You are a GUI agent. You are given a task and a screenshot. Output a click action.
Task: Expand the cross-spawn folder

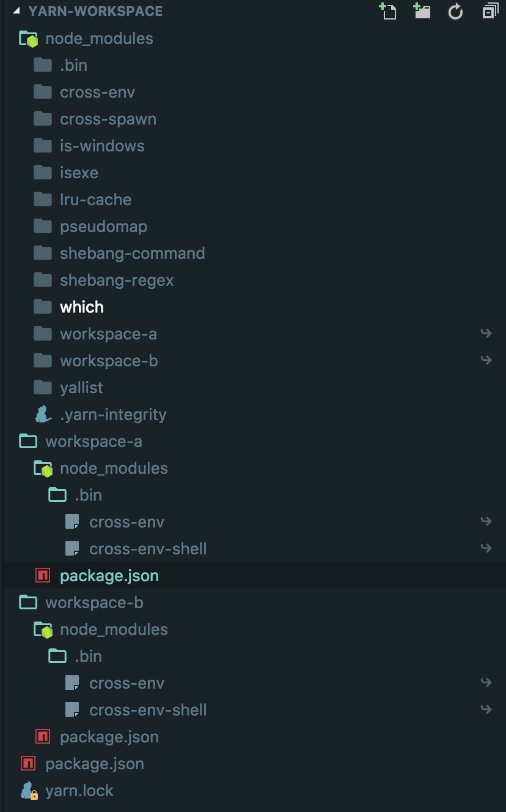pyautogui.click(x=108, y=119)
